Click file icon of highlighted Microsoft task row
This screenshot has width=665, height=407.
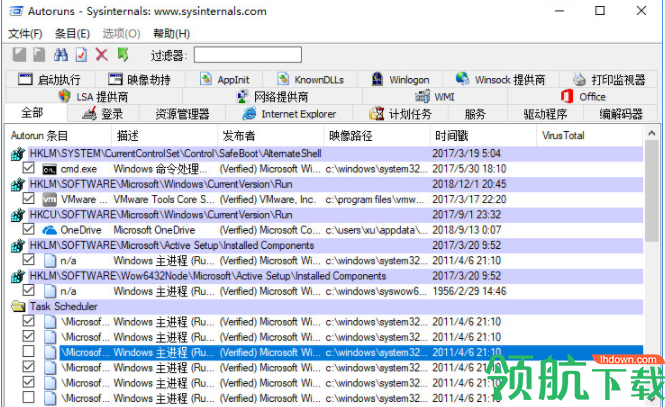[x=50, y=352]
